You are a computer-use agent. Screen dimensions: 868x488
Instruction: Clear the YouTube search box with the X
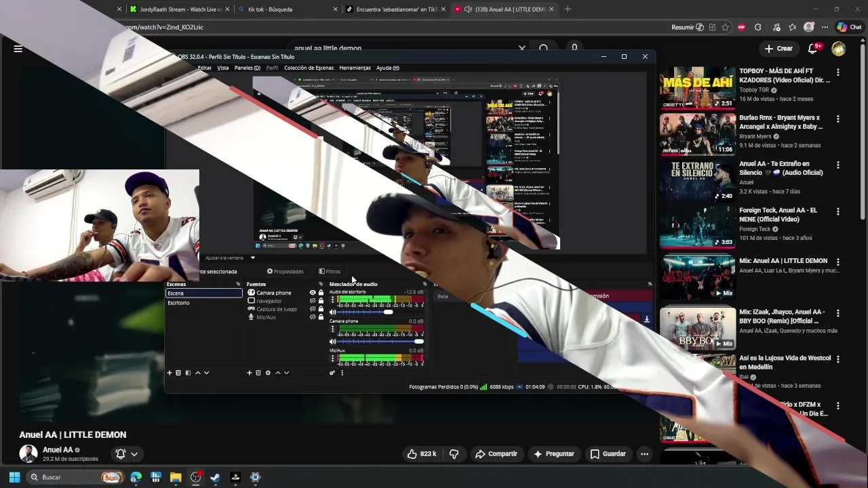tap(522, 49)
